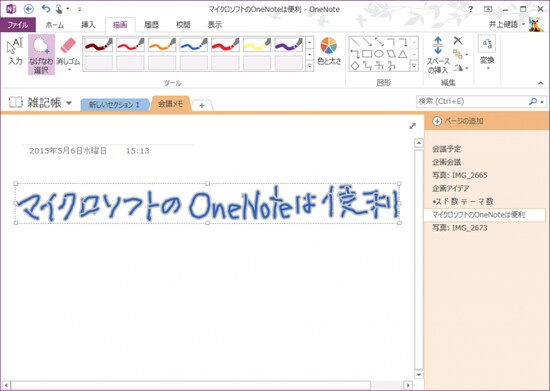Select the なげなわ選択 lasso tool
Viewport: 550px width, 391px height.
click(41, 55)
